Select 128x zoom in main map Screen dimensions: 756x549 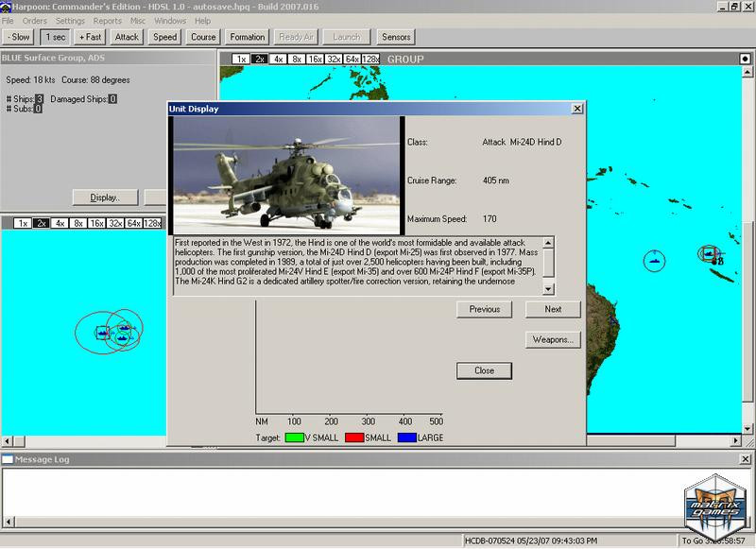(370, 59)
